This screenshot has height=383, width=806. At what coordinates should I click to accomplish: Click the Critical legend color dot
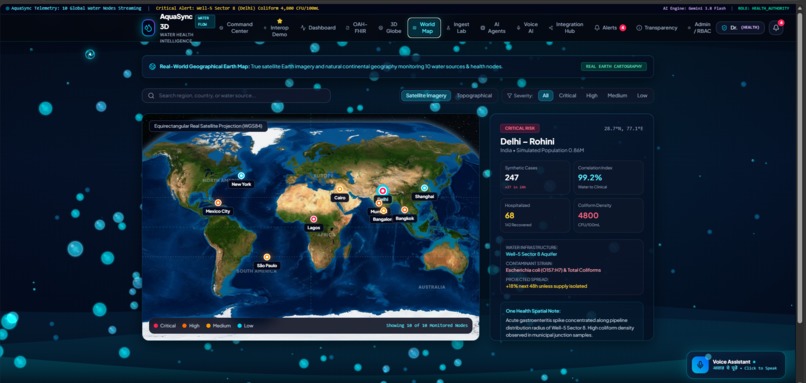pos(156,326)
